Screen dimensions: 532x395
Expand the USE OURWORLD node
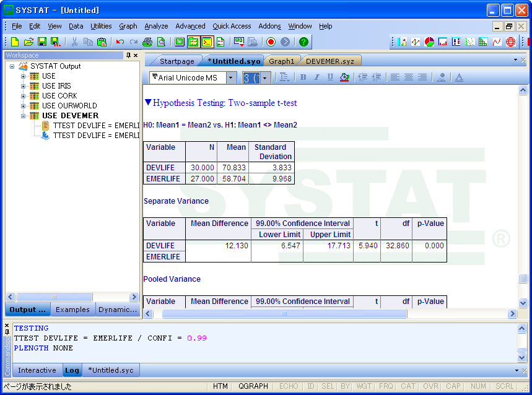[x=23, y=106]
